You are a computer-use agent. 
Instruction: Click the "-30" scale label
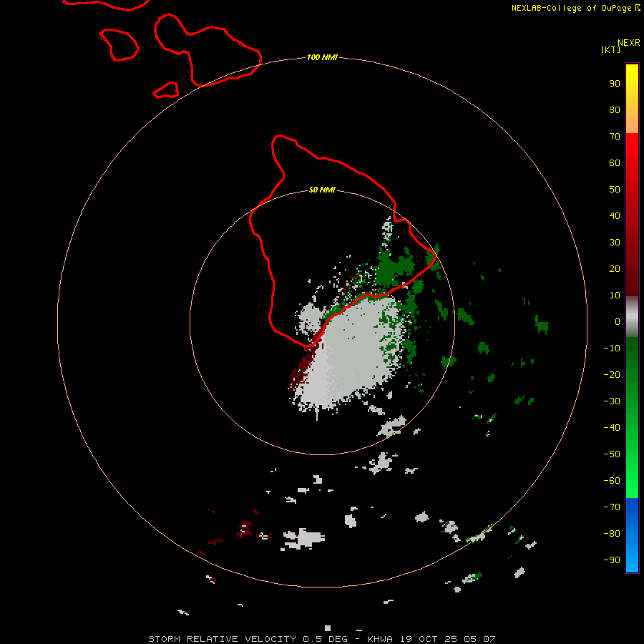coord(612,401)
